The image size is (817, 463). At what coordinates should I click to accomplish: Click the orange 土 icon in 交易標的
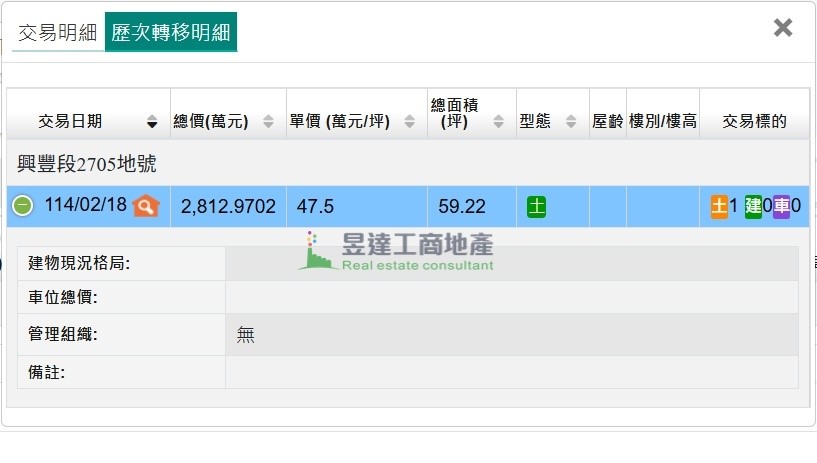point(719,206)
